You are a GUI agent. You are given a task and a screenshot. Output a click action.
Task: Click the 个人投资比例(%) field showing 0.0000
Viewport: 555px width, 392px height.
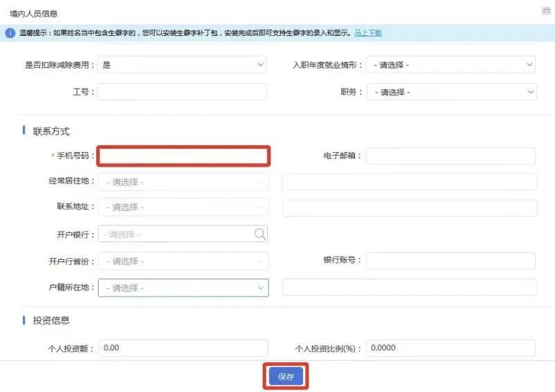tap(451, 348)
